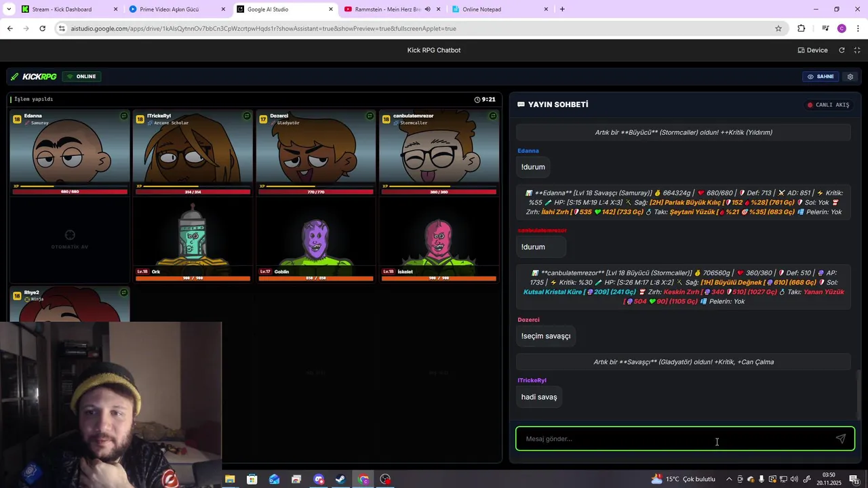Click the send message arrow icon
The width and height of the screenshot is (868, 488).
click(x=841, y=439)
